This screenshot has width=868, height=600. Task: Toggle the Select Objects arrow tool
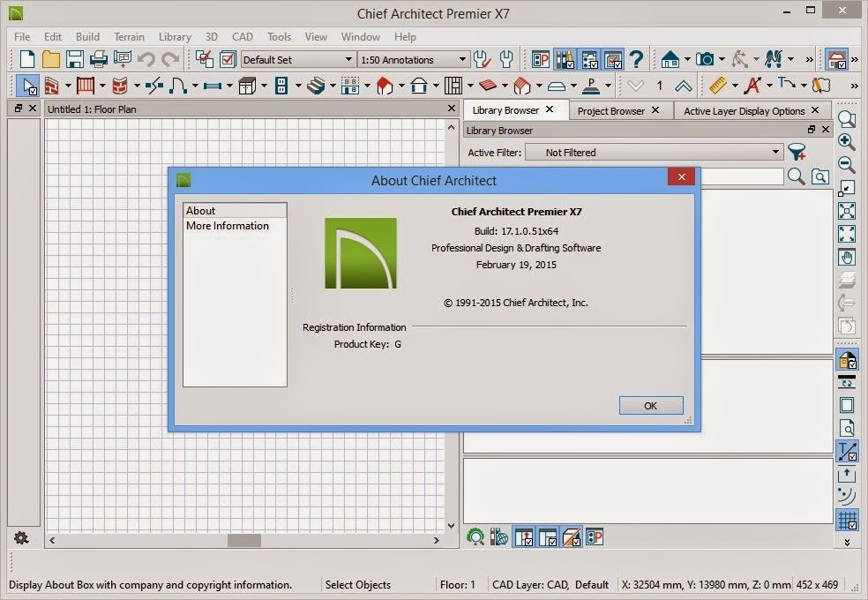coord(27,86)
